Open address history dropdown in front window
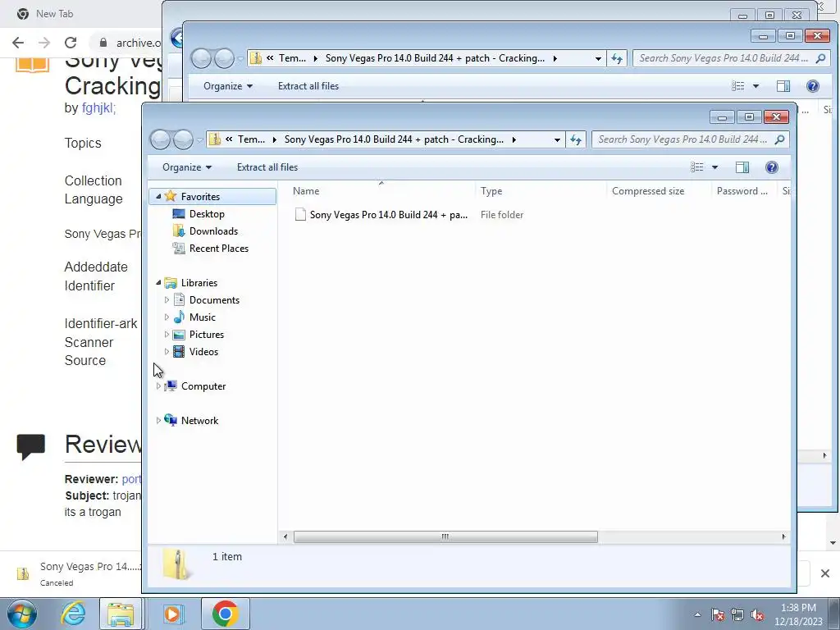The height and width of the screenshot is (630, 840). pos(557,139)
